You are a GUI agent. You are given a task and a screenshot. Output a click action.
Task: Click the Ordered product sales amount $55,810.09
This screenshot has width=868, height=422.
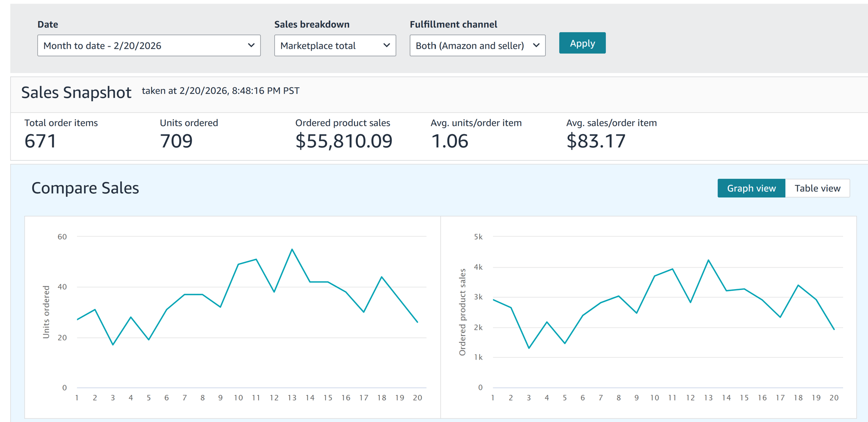click(344, 141)
